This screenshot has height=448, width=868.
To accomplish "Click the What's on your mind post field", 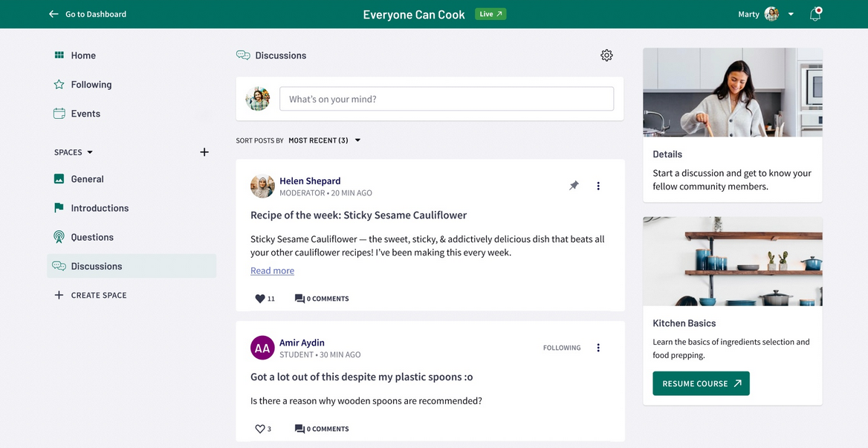I will coord(446,98).
